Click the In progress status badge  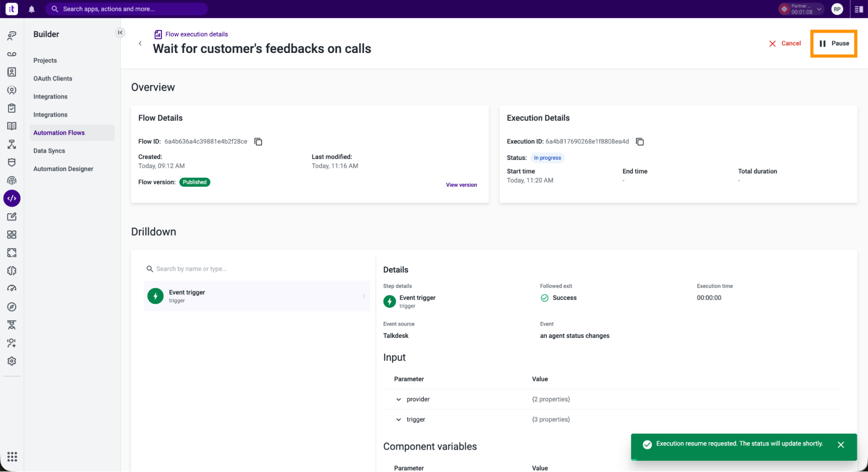[547, 158]
